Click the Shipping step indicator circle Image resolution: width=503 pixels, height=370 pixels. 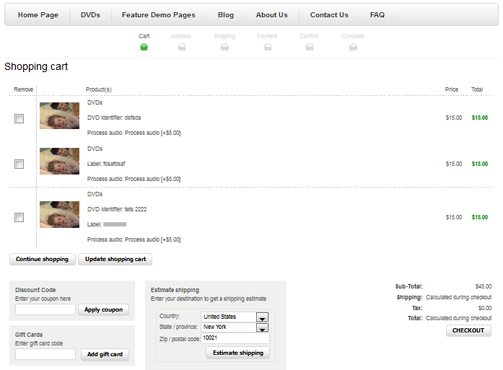point(225,47)
